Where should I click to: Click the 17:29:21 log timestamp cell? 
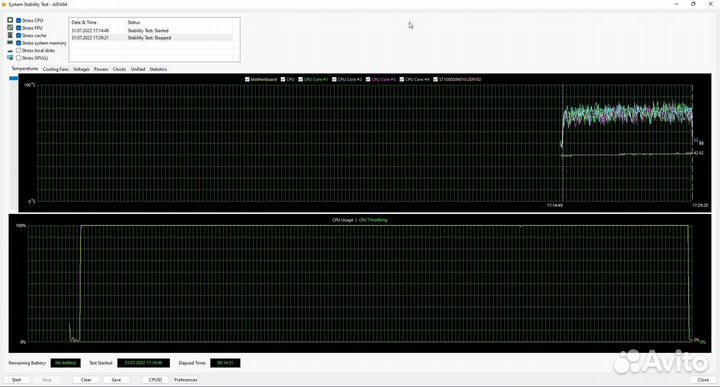[x=90, y=38]
